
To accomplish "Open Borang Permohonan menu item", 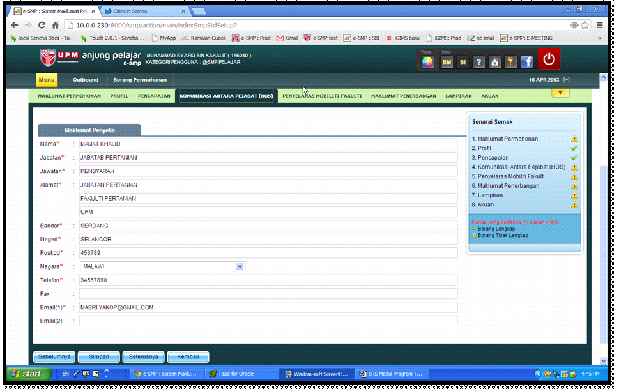I will [x=140, y=80].
